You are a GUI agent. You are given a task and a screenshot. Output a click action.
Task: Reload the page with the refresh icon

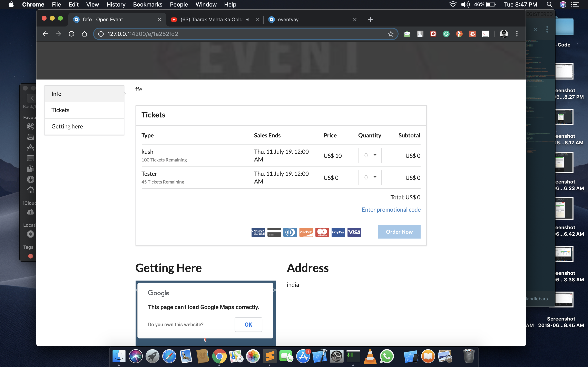coord(71,34)
